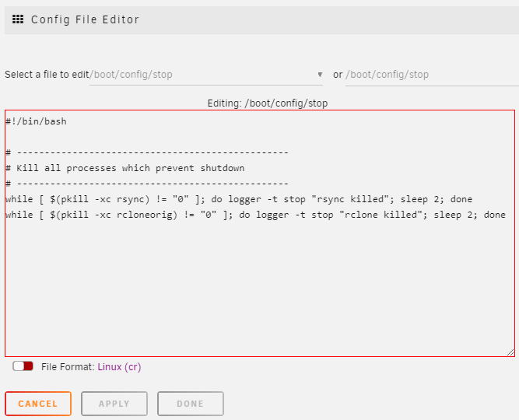Click the 'File Format:' label
The height and width of the screenshot is (420, 519).
click(68, 366)
